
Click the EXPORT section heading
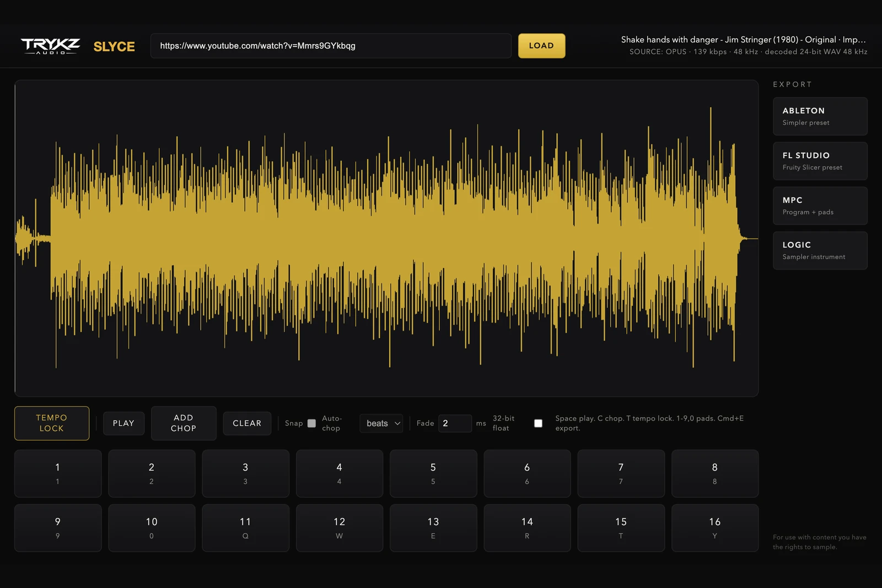coord(792,84)
